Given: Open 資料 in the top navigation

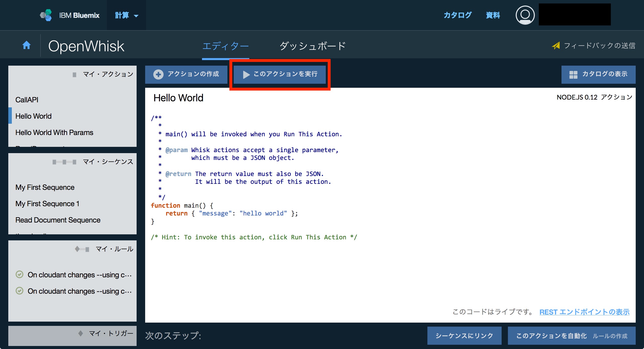Looking at the screenshot, I should 493,15.
